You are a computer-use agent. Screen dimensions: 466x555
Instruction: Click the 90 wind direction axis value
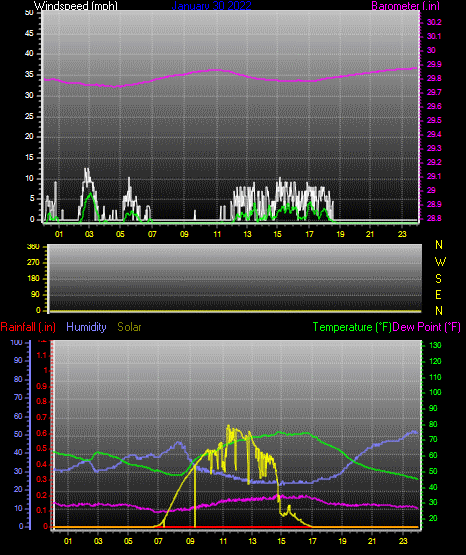click(x=35, y=294)
